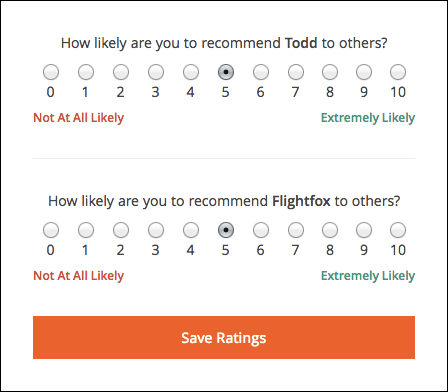Pick rating 7 for recommending Todd
Viewport: 448px width, 392px height.
pyautogui.click(x=296, y=72)
